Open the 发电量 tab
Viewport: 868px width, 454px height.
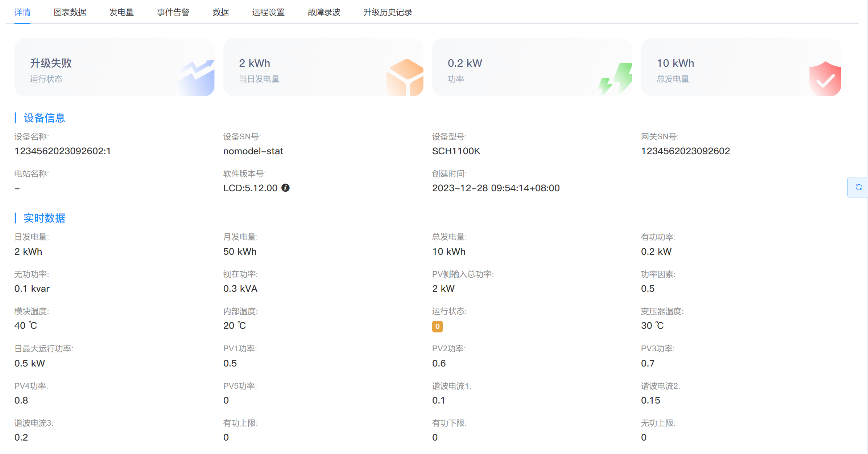click(x=121, y=12)
